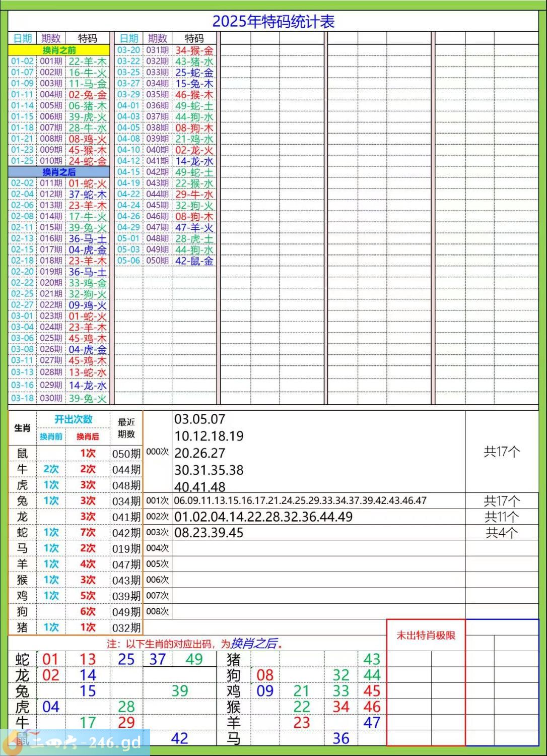Click the date cell 03-20

point(128,50)
